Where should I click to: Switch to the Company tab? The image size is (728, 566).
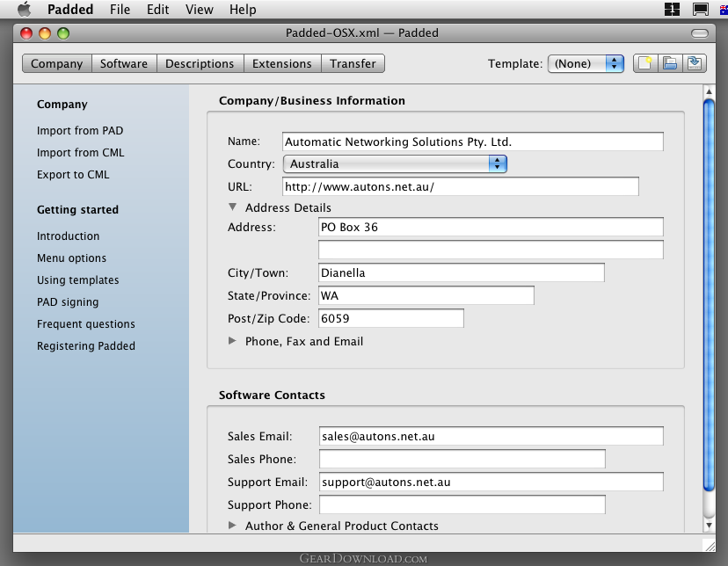(x=56, y=63)
